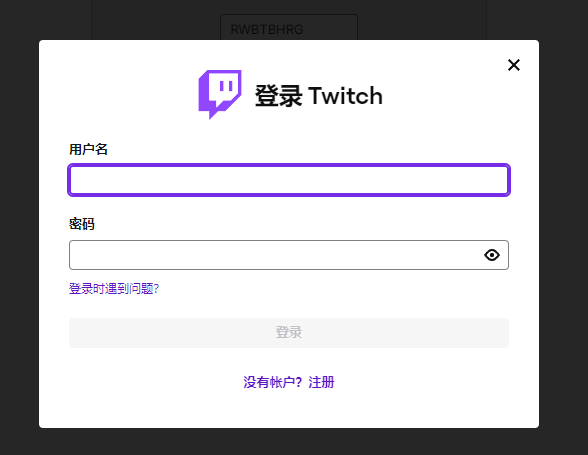Click the greyed-out 登录 submit button
The width and height of the screenshot is (588, 455).
pyautogui.click(x=289, y=333)
